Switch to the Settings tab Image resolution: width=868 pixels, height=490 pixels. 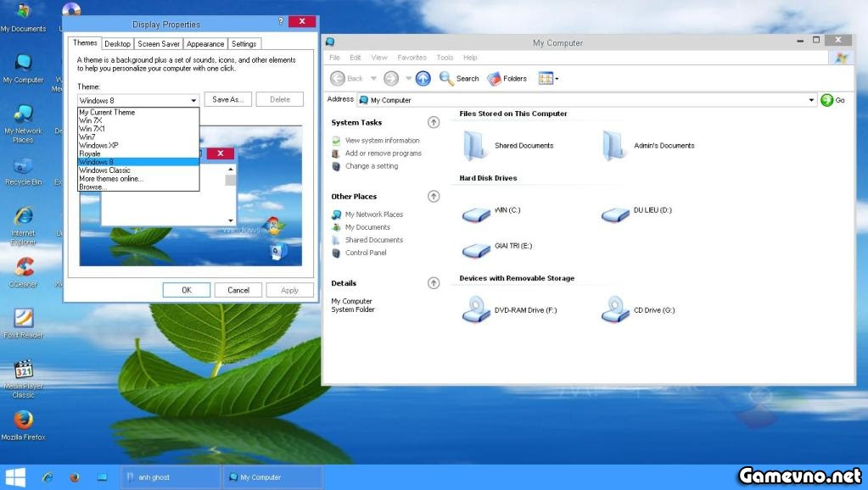tap(244, 44)
